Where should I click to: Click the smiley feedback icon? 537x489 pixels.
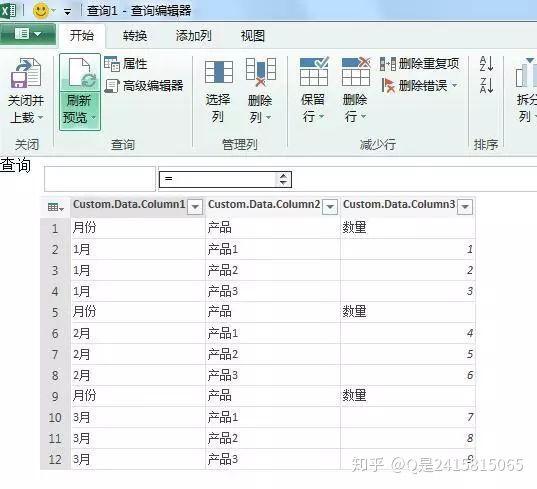click(x=40, y=11)
